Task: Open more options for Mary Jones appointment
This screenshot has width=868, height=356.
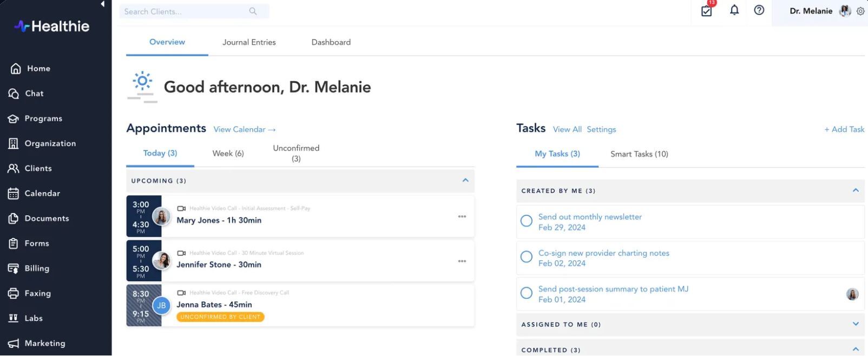Action: [462, 216]
